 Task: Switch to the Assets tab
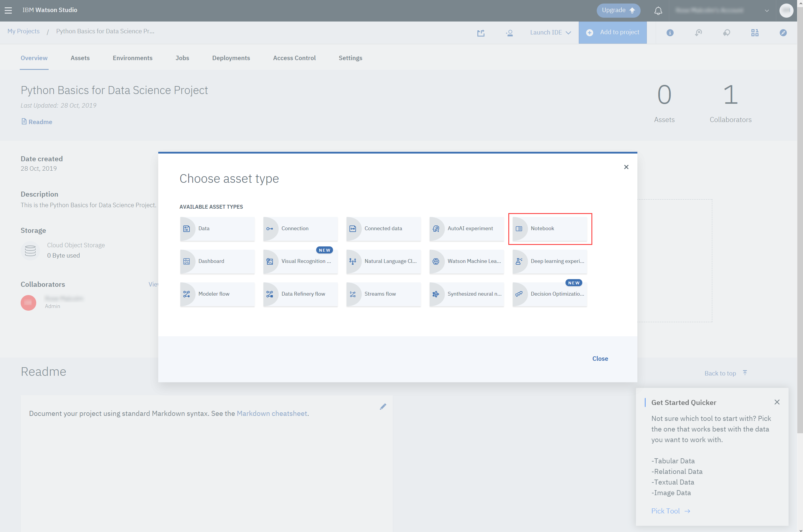[80, 58]
